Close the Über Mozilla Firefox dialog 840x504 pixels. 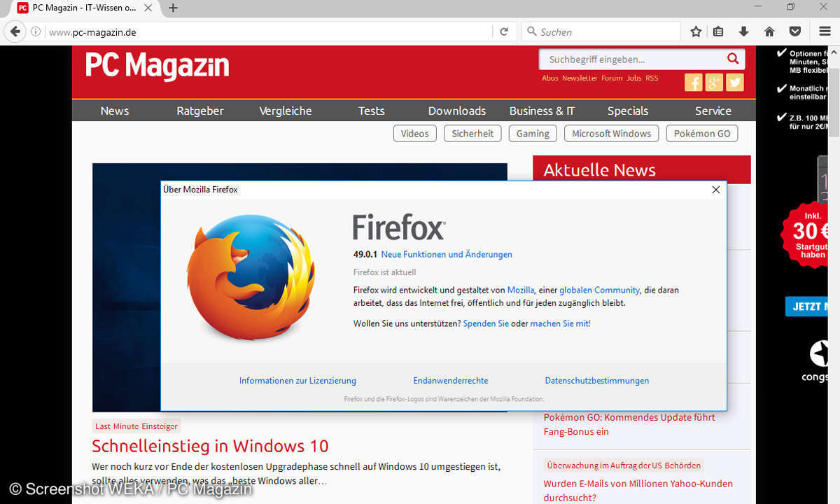tap(716, 190)
